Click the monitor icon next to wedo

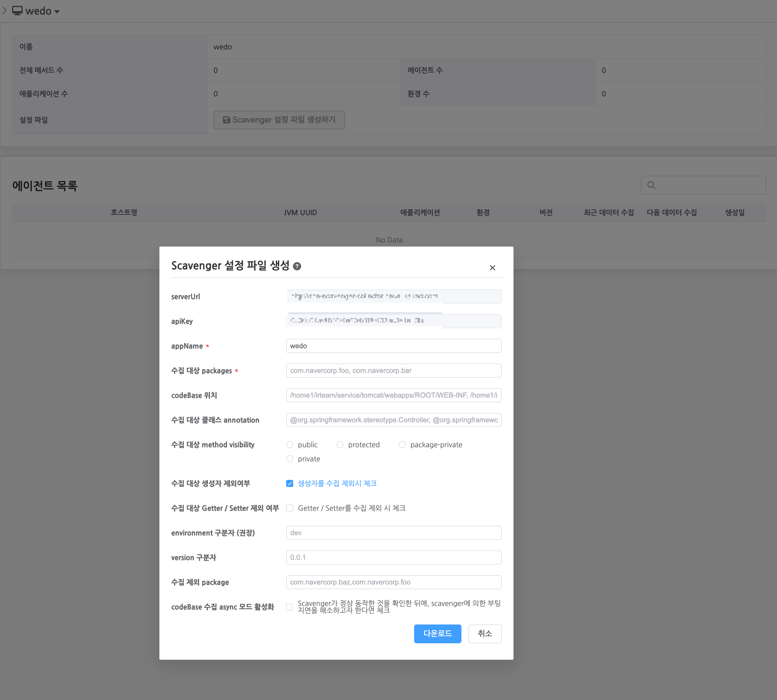[x=17, y=11]
